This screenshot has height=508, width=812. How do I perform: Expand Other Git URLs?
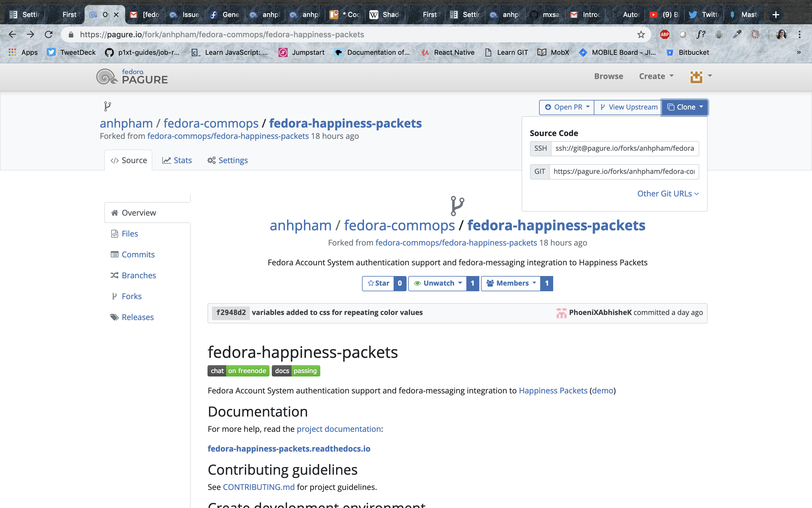[668, 194]
